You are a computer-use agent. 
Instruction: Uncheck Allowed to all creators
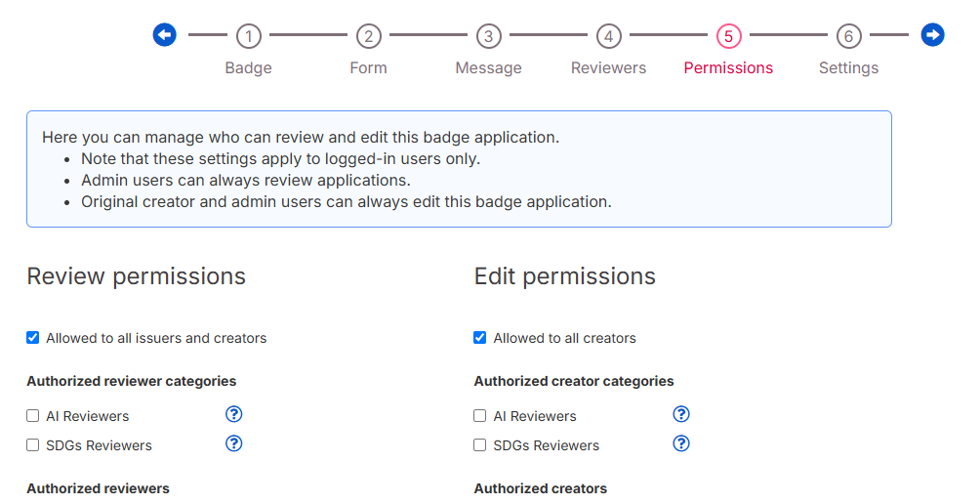479,338
